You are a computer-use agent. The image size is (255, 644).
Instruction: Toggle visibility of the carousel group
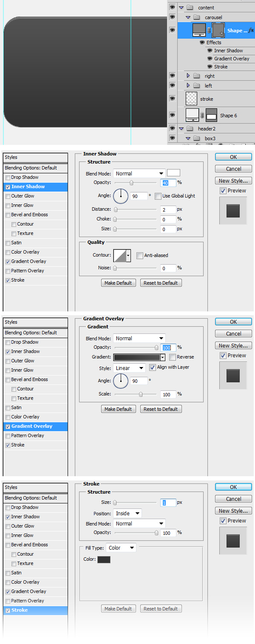click(172, 17)
